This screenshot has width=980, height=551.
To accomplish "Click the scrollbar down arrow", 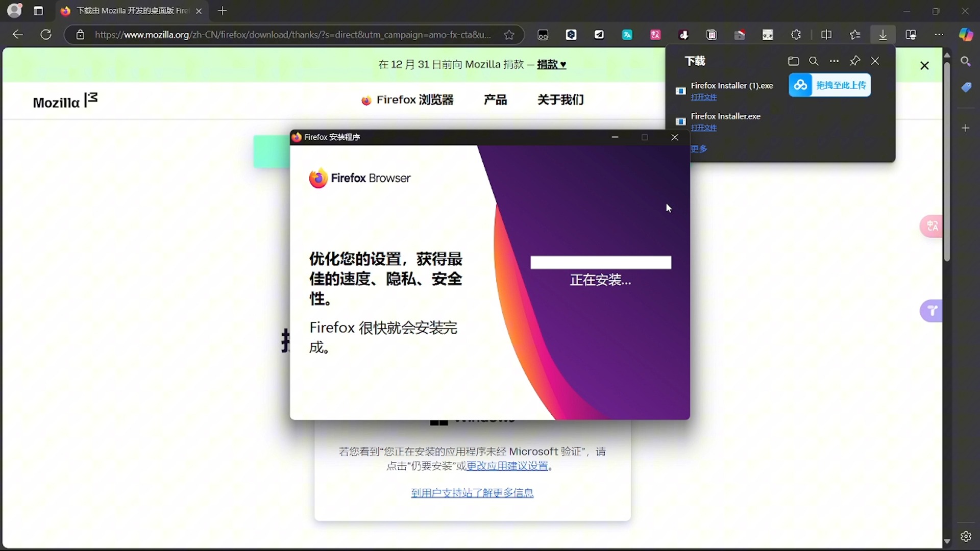I will click(x=947, y=541).
